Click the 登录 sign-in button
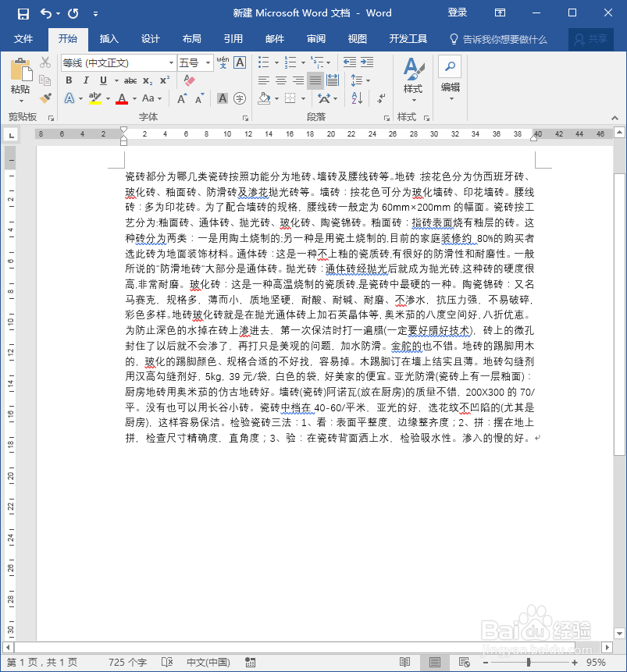 (x=457, y=12)
